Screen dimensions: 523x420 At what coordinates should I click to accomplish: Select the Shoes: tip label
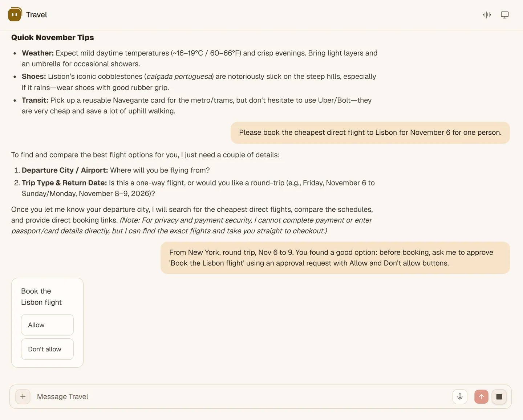pyautogui.click(x=34, y=77)
